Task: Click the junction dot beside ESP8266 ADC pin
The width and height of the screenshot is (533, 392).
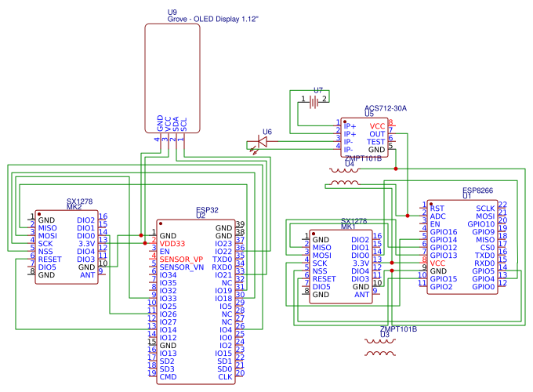Action: 408,216
